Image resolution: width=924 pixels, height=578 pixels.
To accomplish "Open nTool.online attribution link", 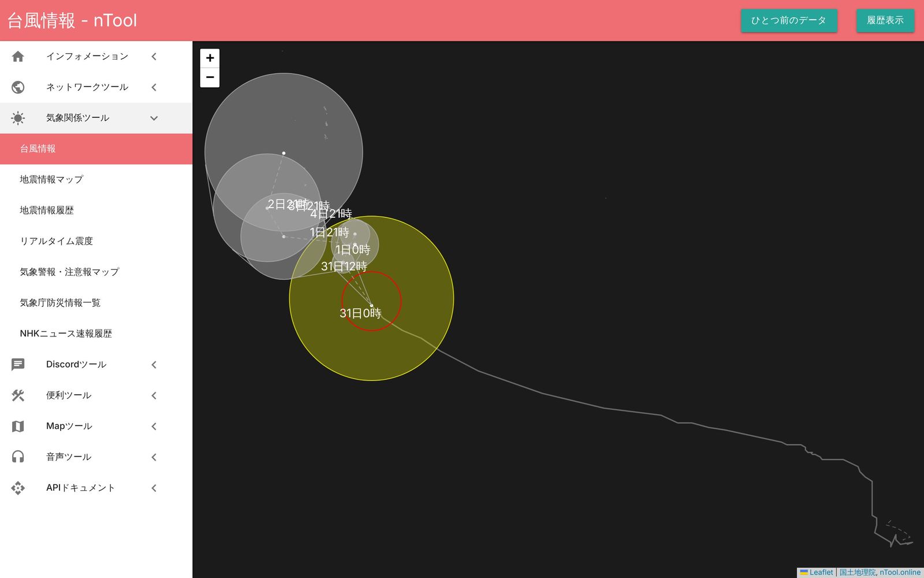I will 900,572.
